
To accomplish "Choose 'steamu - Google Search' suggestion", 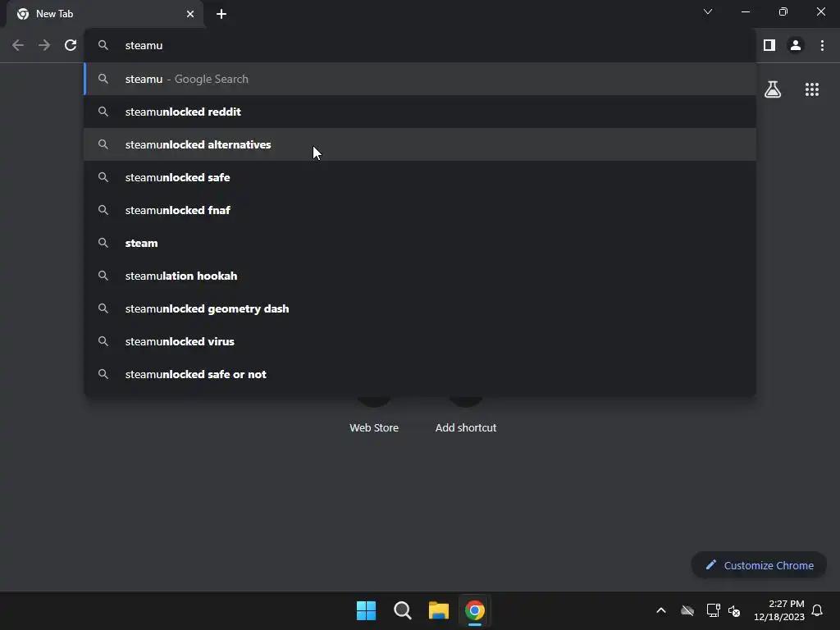I will click(420, 79).
